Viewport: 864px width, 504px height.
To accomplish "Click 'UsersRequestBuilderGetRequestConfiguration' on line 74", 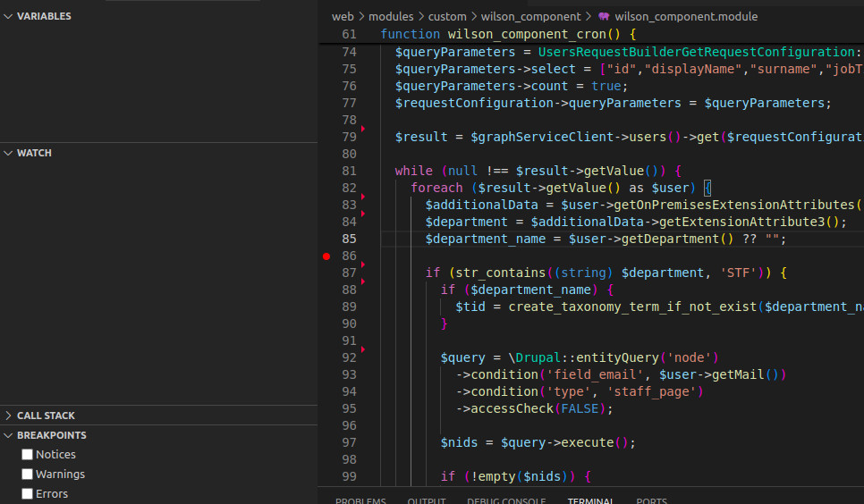I will coord(697,53).
